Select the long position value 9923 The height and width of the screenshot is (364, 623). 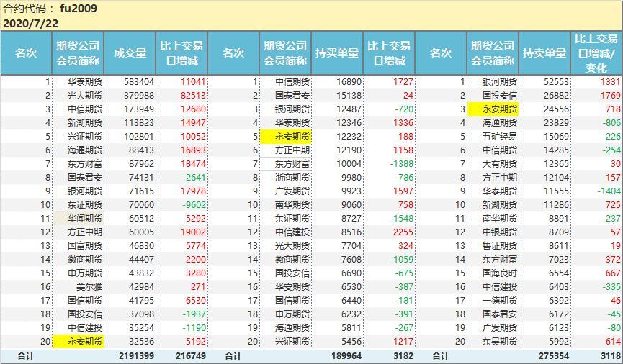351,191
